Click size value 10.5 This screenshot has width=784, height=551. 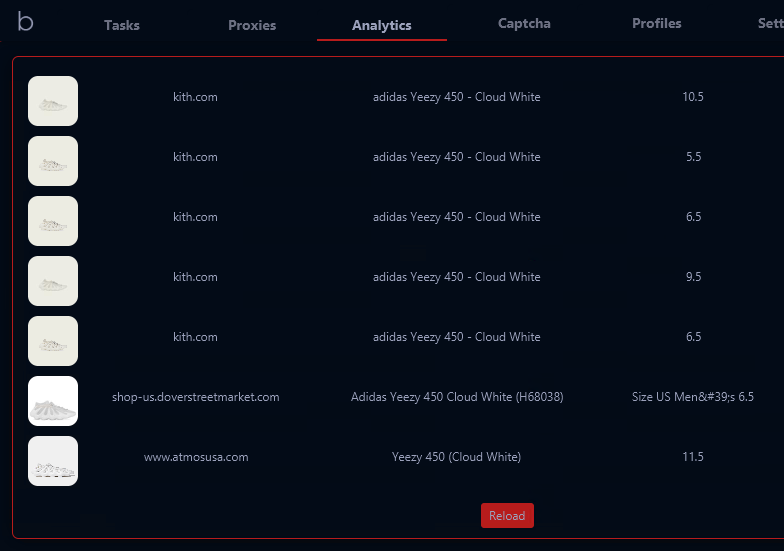(x=693, y=97)
